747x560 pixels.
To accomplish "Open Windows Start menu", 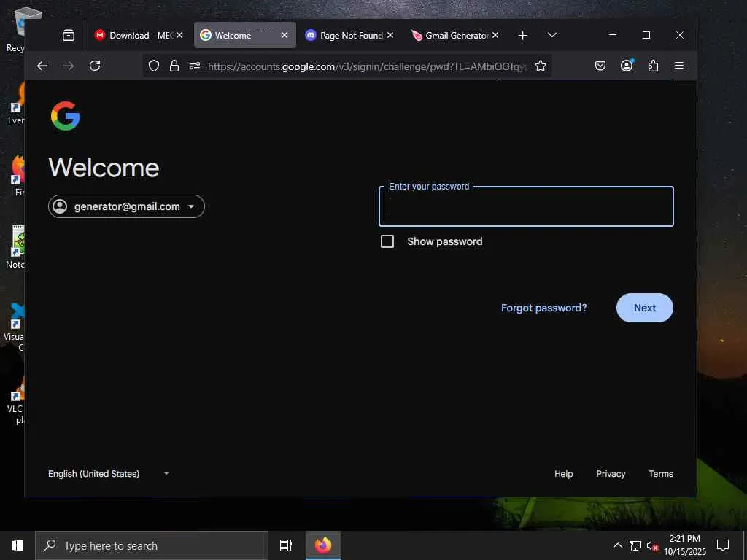I will (x=18, y=545).
